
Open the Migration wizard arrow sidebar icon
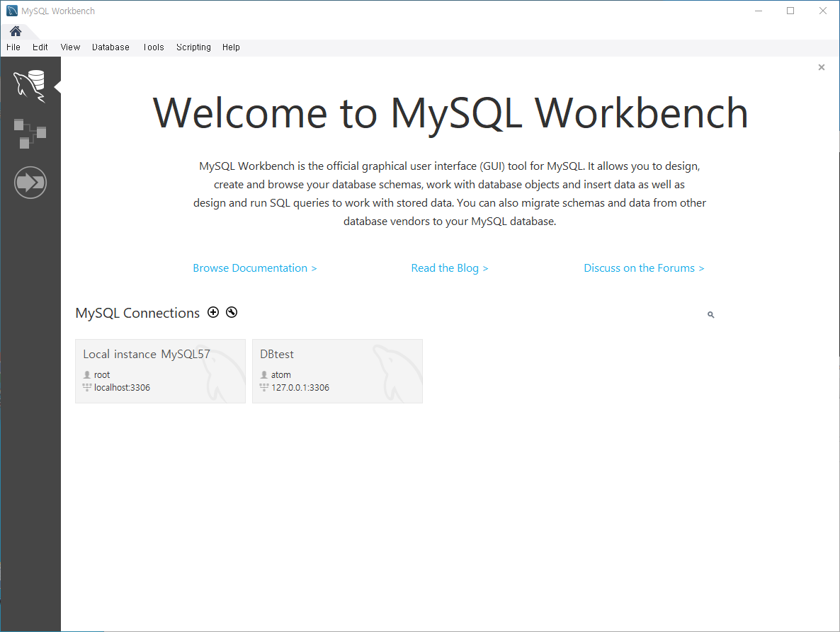click(30, 183)
